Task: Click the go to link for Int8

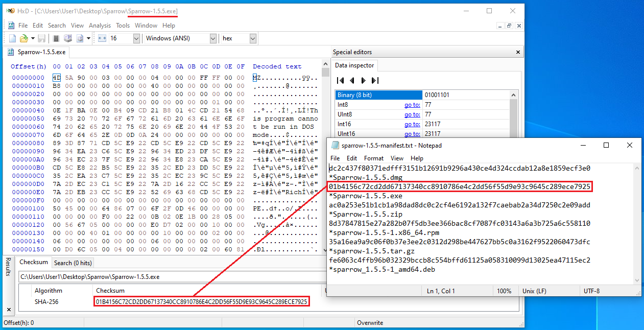Action: click(x=412, y=105)
